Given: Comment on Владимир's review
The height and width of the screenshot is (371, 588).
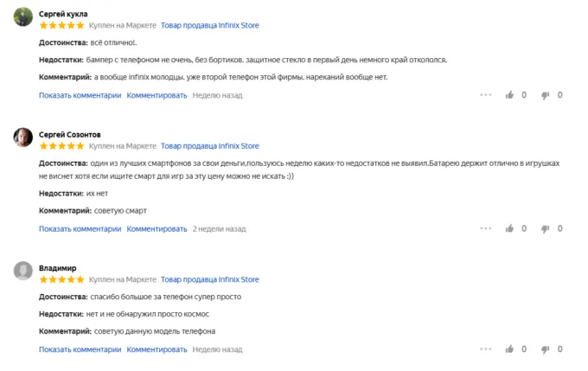Looking at the screenshot, I should click(x=157, y=349).
